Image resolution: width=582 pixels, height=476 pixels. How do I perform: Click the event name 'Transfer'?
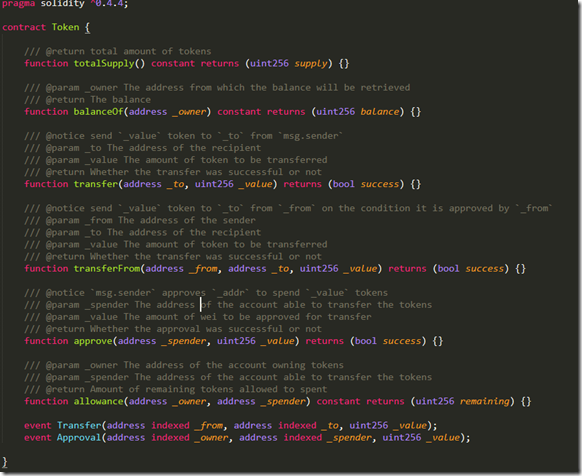[79, 426]
